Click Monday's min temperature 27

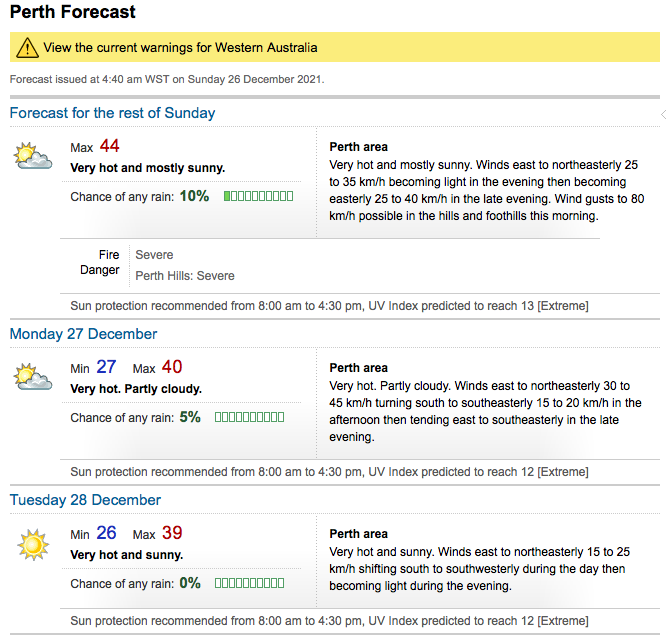[106, 367]
